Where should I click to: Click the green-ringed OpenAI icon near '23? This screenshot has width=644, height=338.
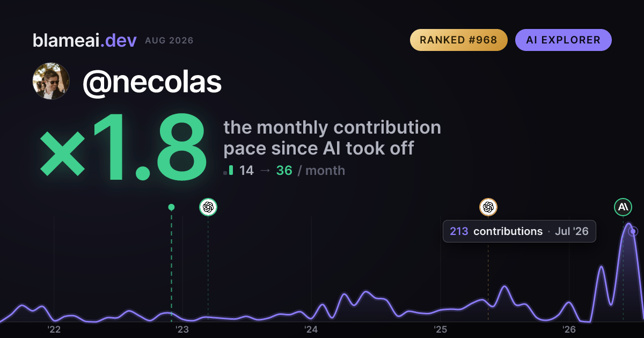[x=208, y=207]
